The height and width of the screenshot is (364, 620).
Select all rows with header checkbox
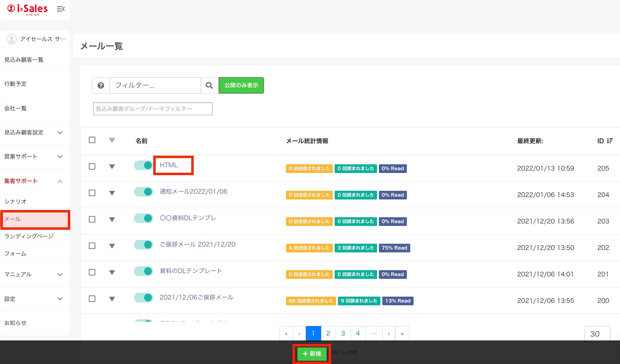[x=92, y=140]
